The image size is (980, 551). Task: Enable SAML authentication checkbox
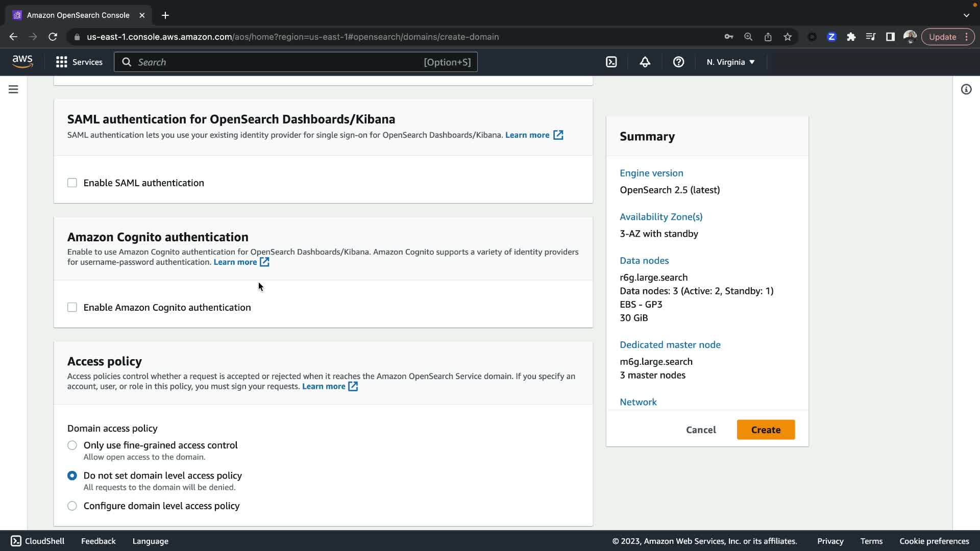(72, 183)
